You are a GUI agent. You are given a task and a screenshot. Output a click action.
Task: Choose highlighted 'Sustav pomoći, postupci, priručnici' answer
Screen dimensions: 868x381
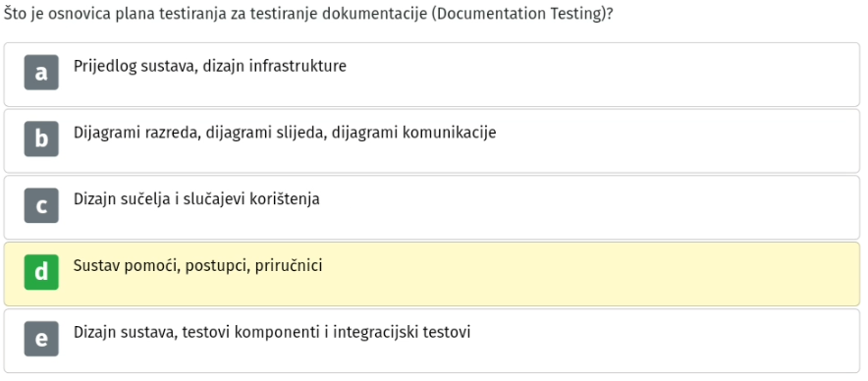pyautogui.click(x=197, y=266)
